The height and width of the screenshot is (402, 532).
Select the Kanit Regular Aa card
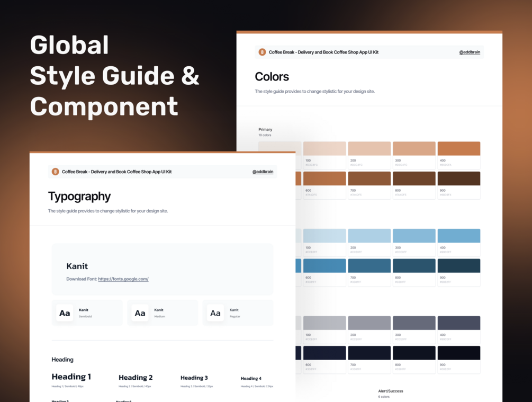click(238, 312)
